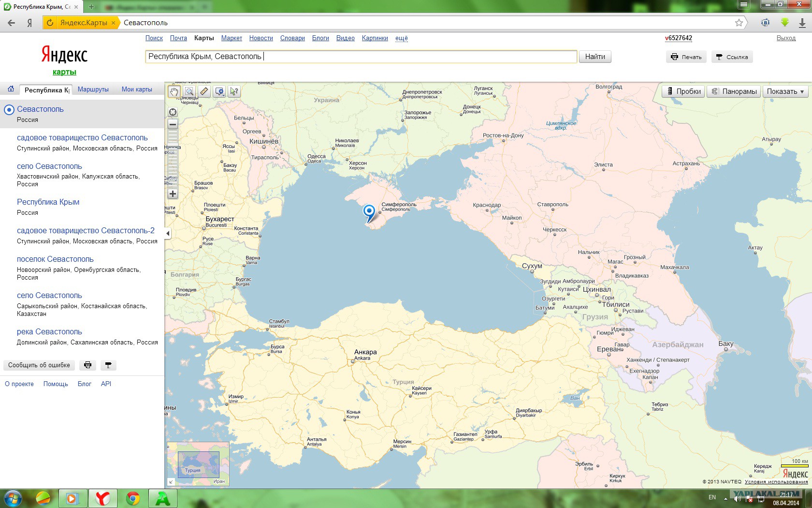Click the Я Yandex home button in browser
812x508 pixels.
[29, 23]
